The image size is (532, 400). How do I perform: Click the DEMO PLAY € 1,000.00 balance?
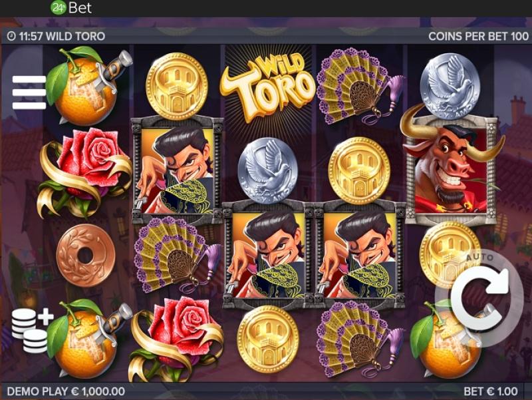pos(66,391)
